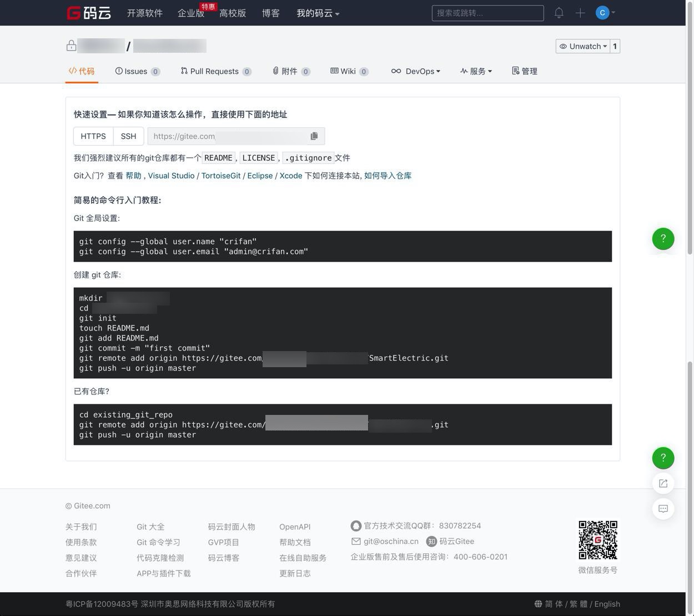Click the 码云Gitee Zhihu link

pyautogui.click(x=457, y=541)
